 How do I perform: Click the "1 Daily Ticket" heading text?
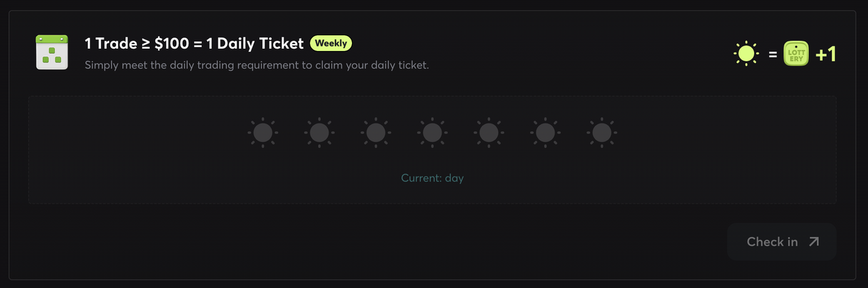(x=255, y=44)
